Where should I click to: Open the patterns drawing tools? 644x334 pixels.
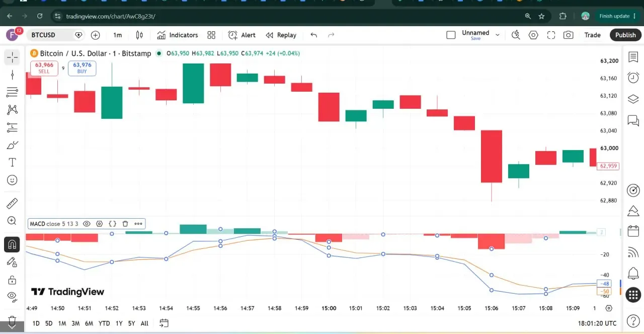coord(12,110)
